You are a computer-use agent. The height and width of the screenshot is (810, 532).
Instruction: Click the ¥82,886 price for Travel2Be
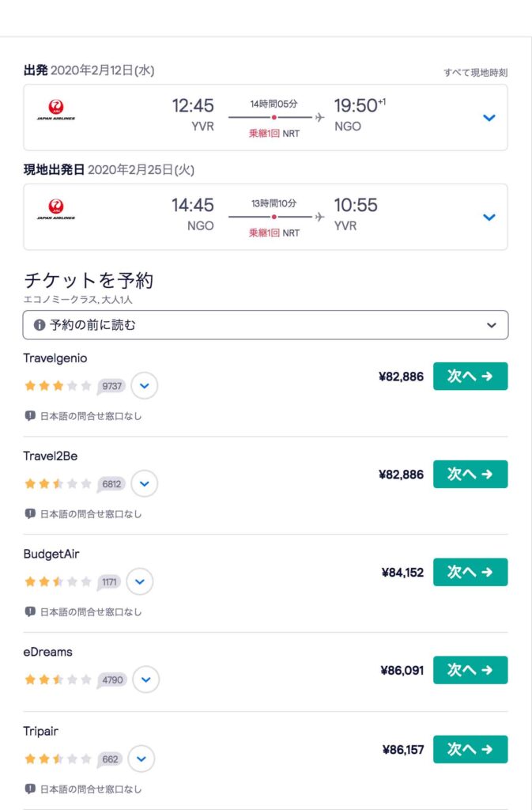click(x=401, y=475)
